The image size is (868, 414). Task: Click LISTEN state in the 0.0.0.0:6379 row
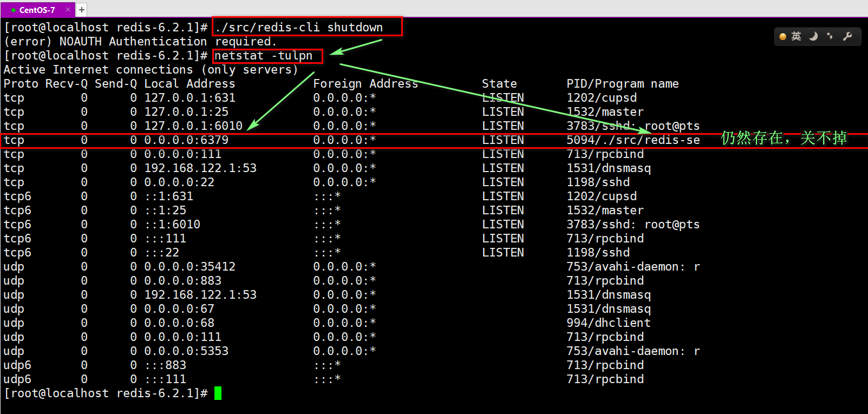point(503,140)
